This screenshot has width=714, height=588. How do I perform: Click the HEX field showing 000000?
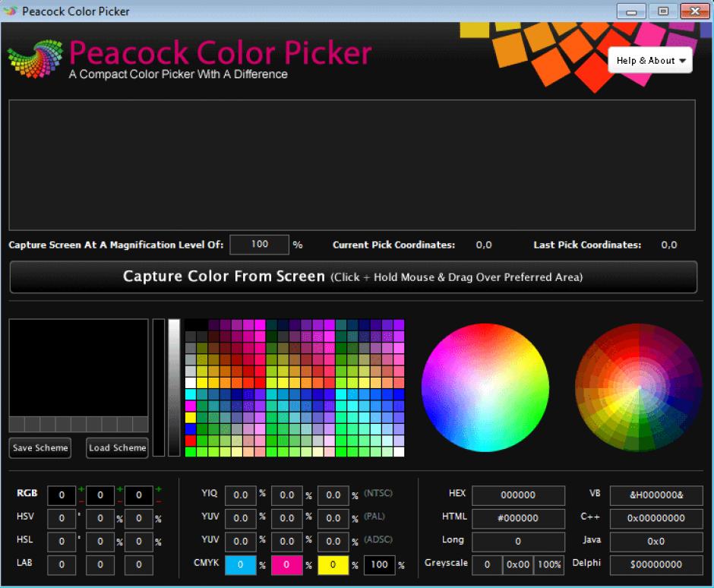click(x=518, y=495)
